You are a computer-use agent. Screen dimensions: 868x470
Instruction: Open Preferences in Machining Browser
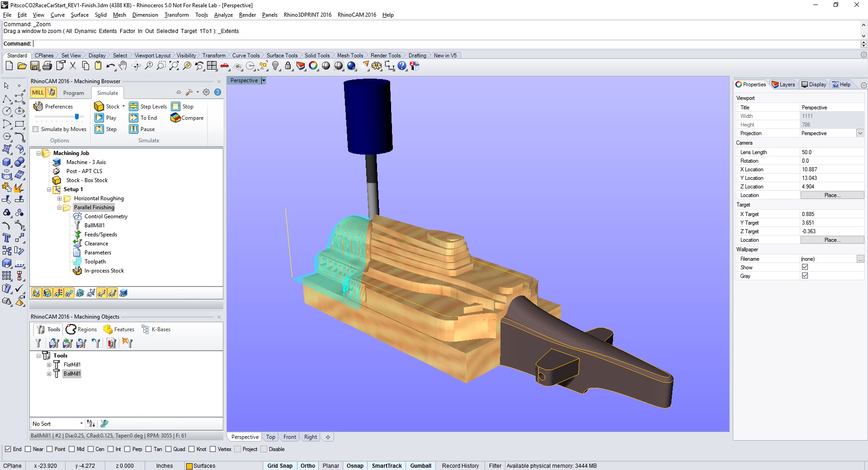(x=53, y=107)
